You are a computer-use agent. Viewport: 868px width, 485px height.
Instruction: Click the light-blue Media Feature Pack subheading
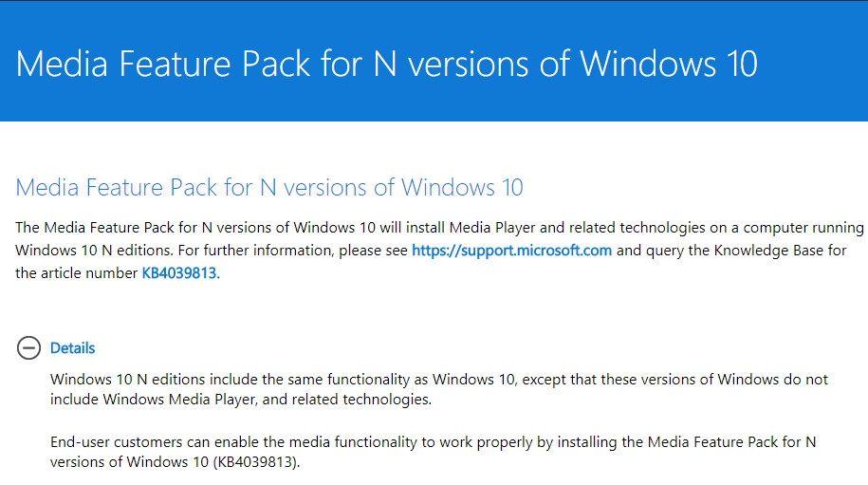pos(269,187)
